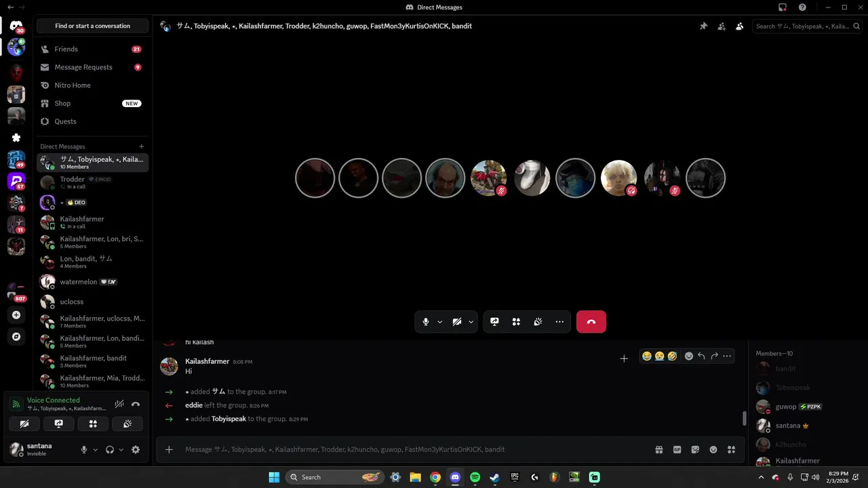Open Lon, bandit, サム group chat
This screenshot has height=488, width=868.
pyautogui.click(x=92, y=262)
